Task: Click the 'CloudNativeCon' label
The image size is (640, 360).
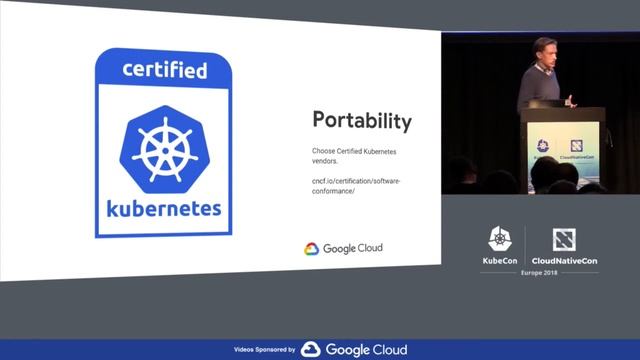Action: point(564,261)
